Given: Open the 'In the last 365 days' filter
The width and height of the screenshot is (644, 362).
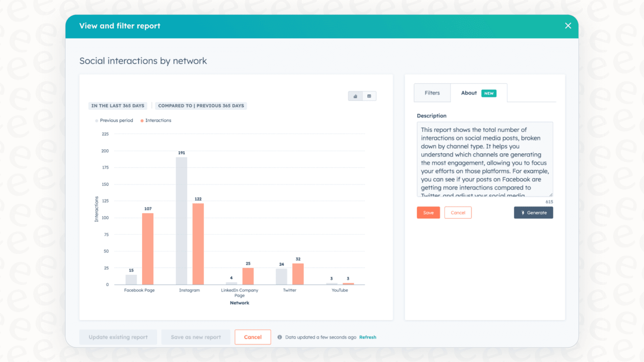Looking at the screenshot, I should (117, 106).
